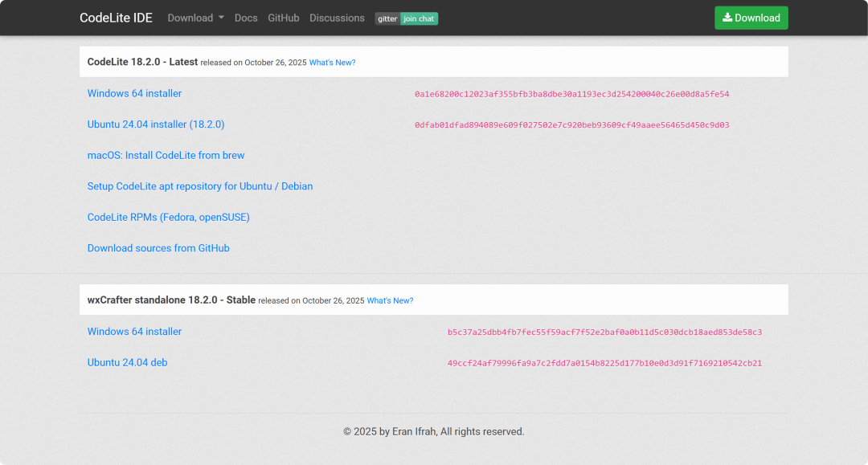The height and width of the screenshot is (465, 868).
Task: Click the CodeLite IDE brand title
Action: point(116,18)
